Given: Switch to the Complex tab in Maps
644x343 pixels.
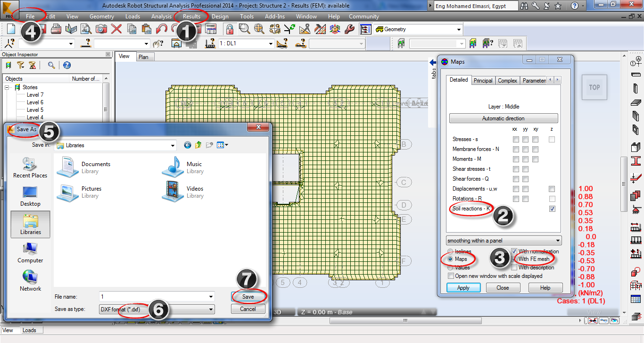Looking at the screenshot, I should click(508, 81).
